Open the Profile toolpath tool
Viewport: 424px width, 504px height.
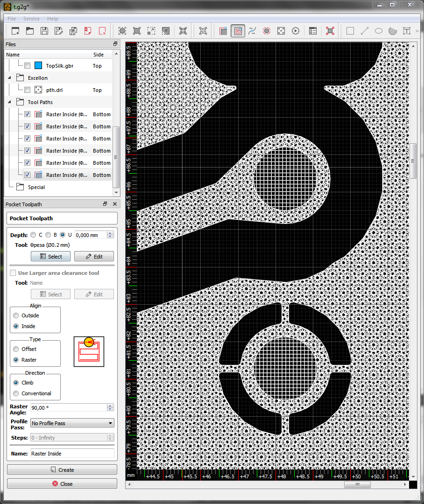point(223,31)
